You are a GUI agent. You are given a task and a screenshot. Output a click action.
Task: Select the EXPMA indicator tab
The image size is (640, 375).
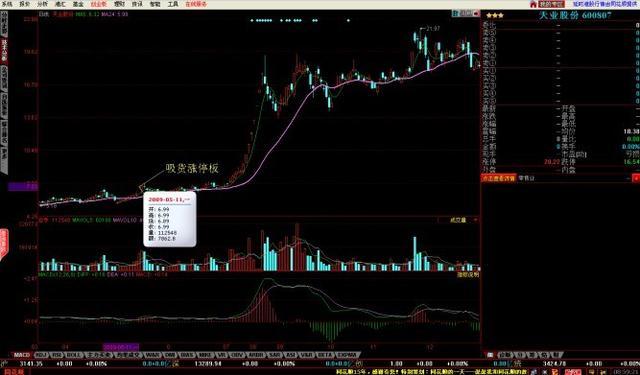[x=347, y=355]
